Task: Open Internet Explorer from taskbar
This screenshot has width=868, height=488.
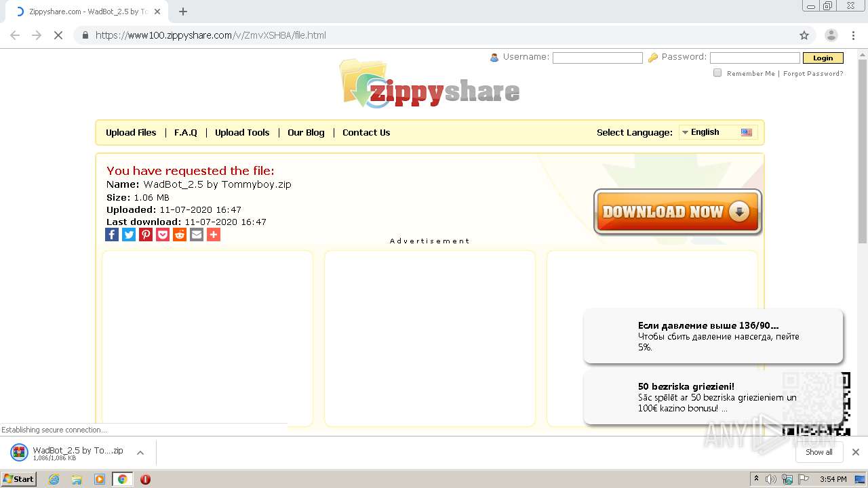Action: point(54,479)
